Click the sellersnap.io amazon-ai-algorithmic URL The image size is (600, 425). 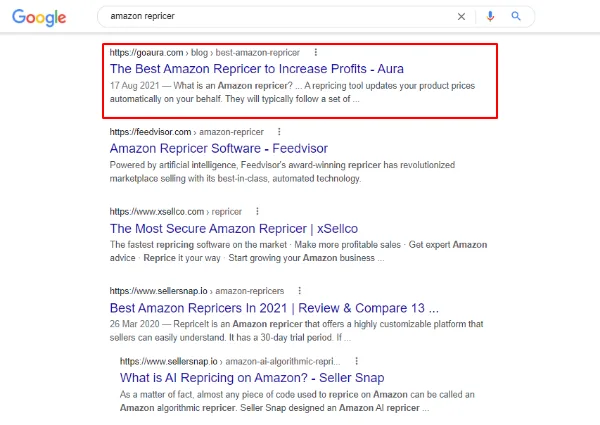coord(230,361)
